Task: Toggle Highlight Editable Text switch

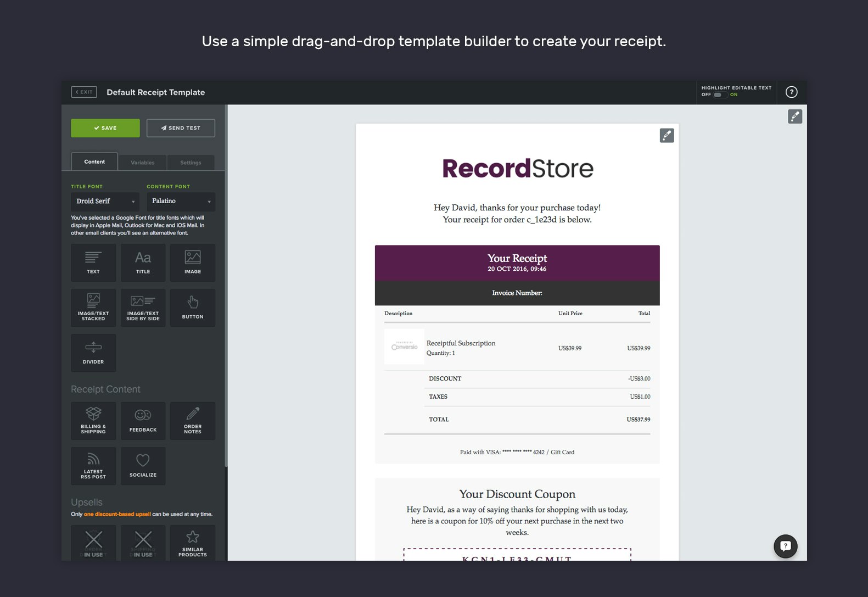Action: (720, 95)
